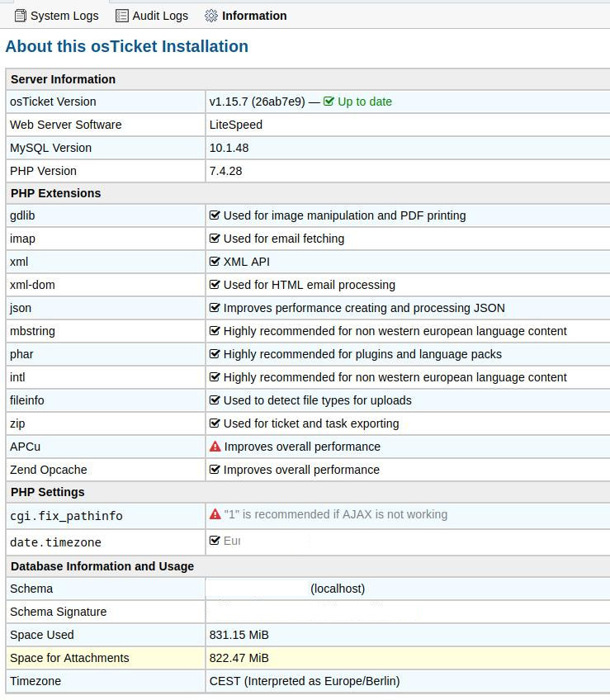
Task: Click the System Logs document icon
Action: pos(21,16)
